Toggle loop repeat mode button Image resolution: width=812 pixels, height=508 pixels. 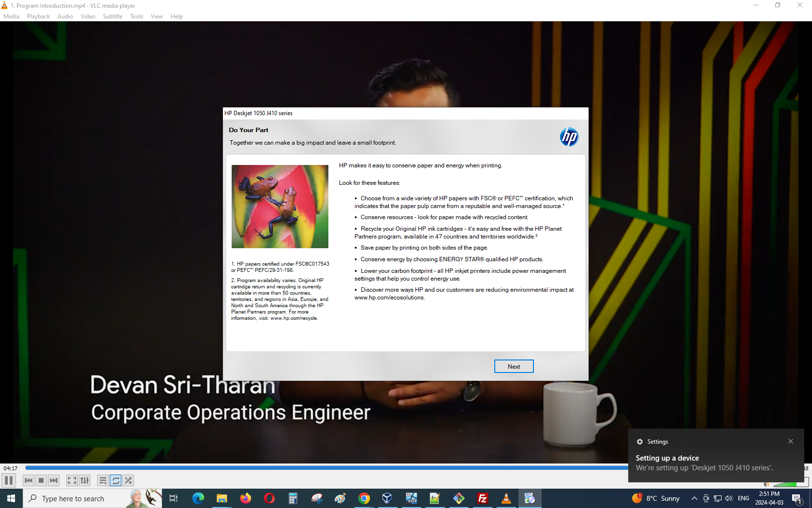pyautogui.click(x=116, y=480)
